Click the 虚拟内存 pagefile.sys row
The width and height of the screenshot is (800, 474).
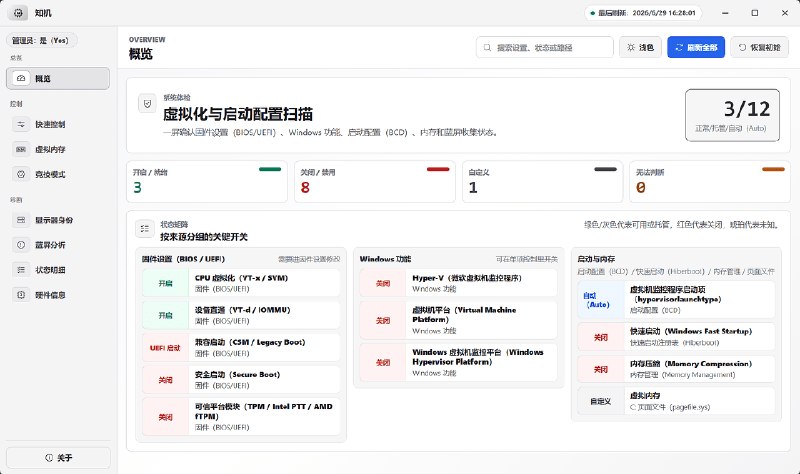tap(676, 401)
